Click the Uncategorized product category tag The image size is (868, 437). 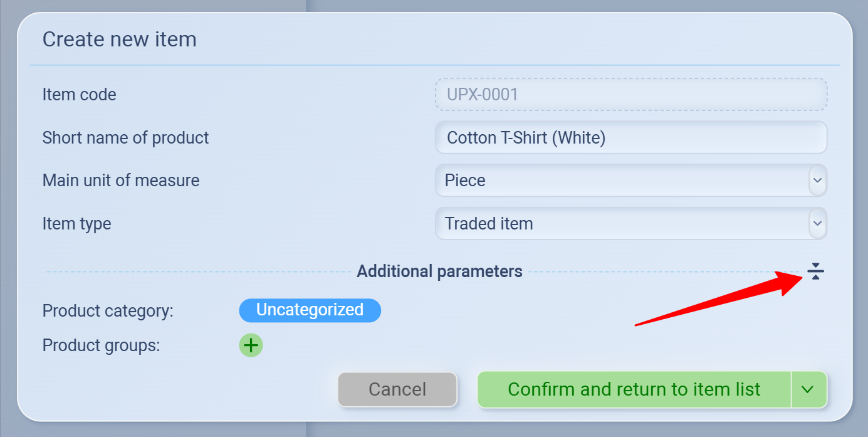tap(310, 310)
